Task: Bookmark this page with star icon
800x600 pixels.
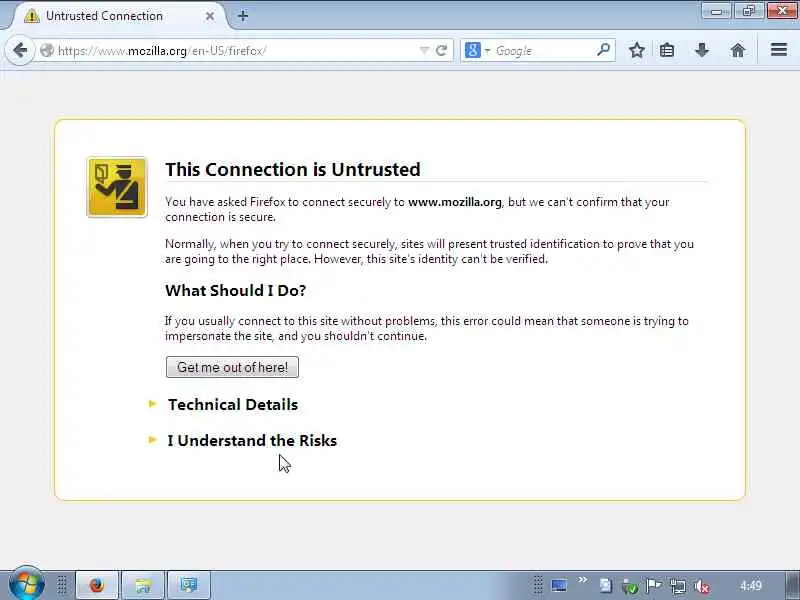Action: (636, 50)
